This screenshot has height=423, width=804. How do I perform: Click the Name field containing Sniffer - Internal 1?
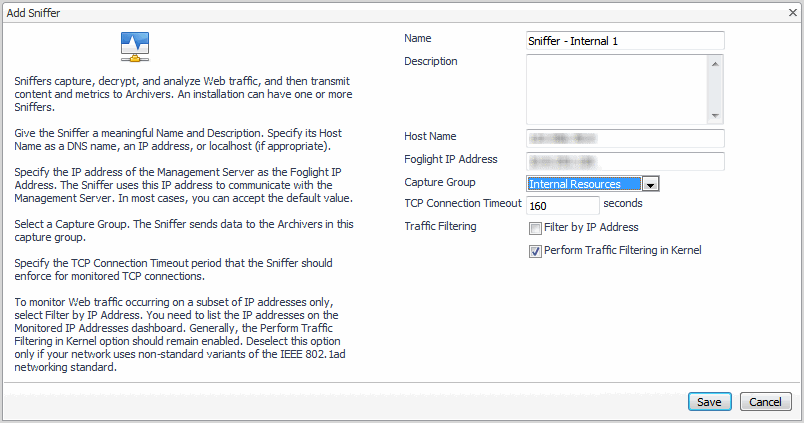[x=624, y=41]
